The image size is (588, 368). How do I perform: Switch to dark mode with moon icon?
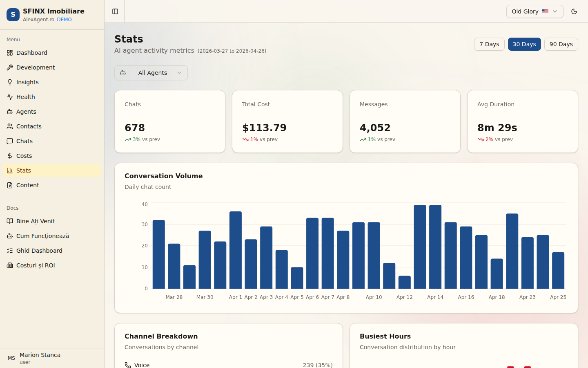click(574, 11)
